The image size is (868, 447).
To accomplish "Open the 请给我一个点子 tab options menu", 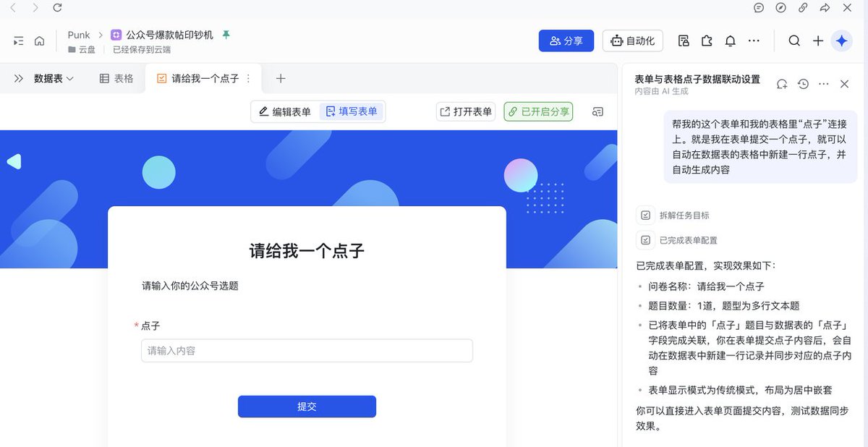I will [x=249, y=79].
